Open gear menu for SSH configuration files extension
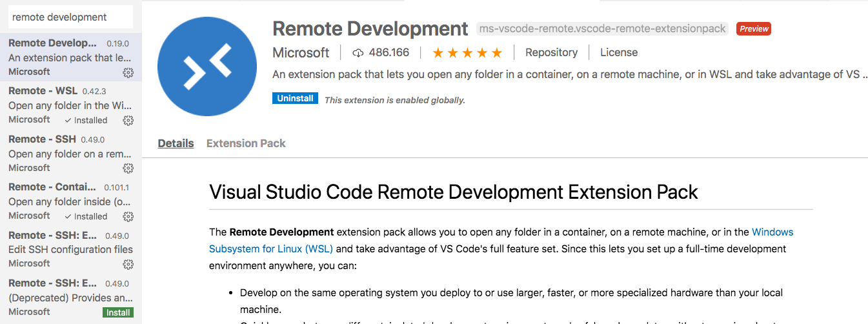Viewport: 868px width, 324px height. tap(128, 264)
